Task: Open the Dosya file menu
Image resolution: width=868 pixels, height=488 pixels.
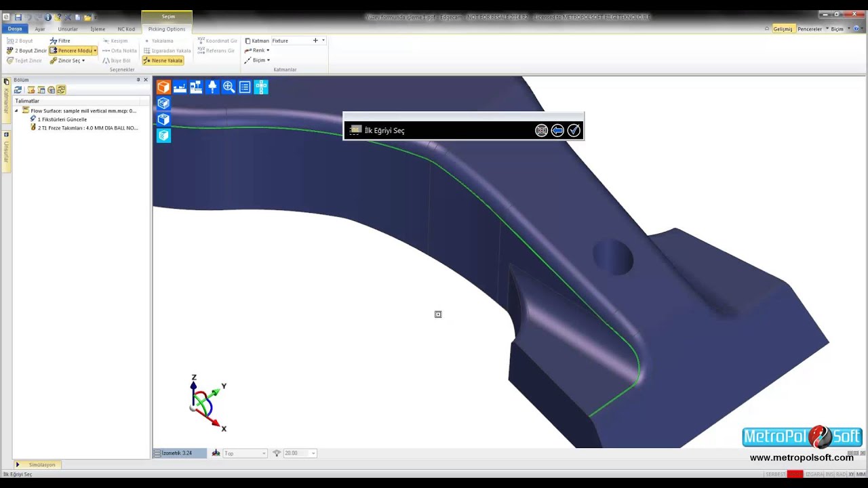Action: tap(15, 29)
